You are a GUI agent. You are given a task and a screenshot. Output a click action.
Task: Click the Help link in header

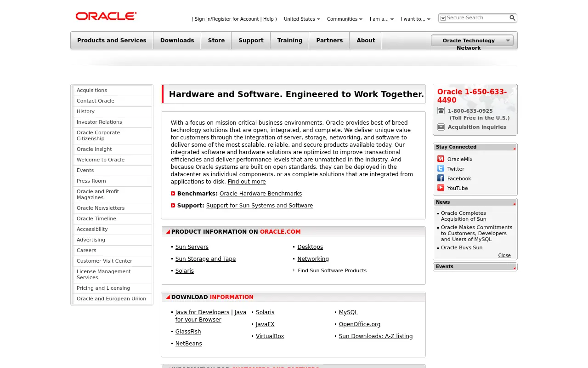[268, 19]
